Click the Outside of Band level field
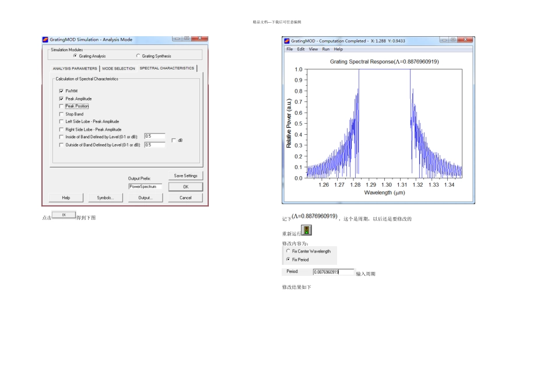 (x=155, y=145)
